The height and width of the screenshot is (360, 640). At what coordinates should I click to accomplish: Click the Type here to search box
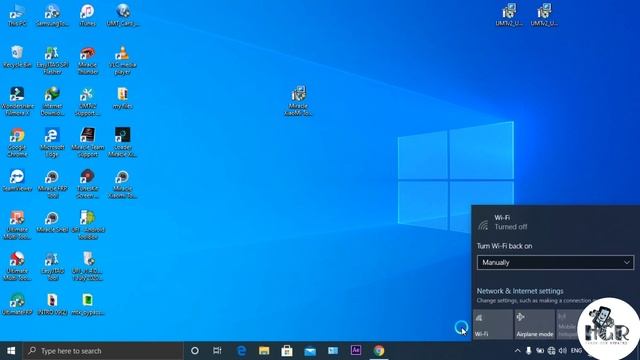tap(103, 351)
